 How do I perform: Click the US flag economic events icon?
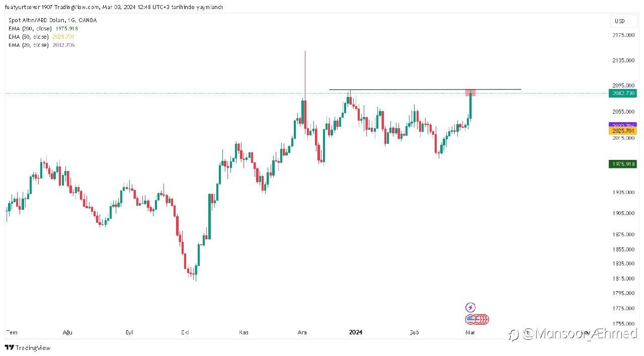click(471, 319)
